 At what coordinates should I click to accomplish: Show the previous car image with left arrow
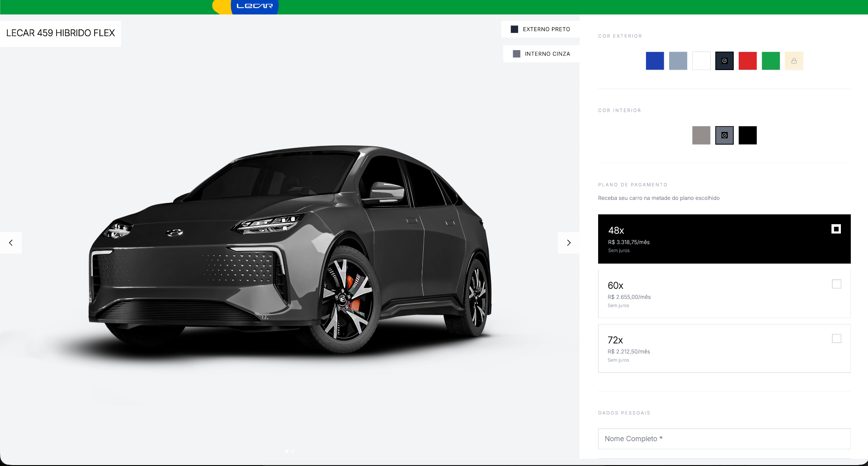click(11, 243)
